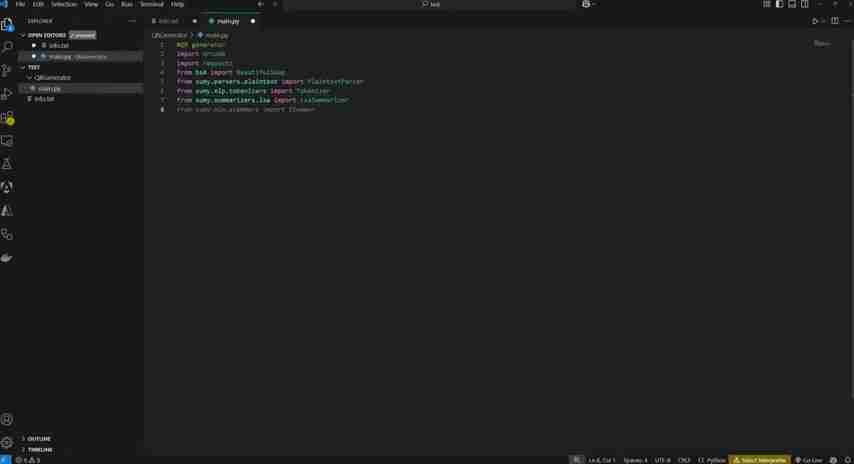Open the Search view in activity bar
The width and height of the screenshot is (854, 464).
click(x=7, y=47)
